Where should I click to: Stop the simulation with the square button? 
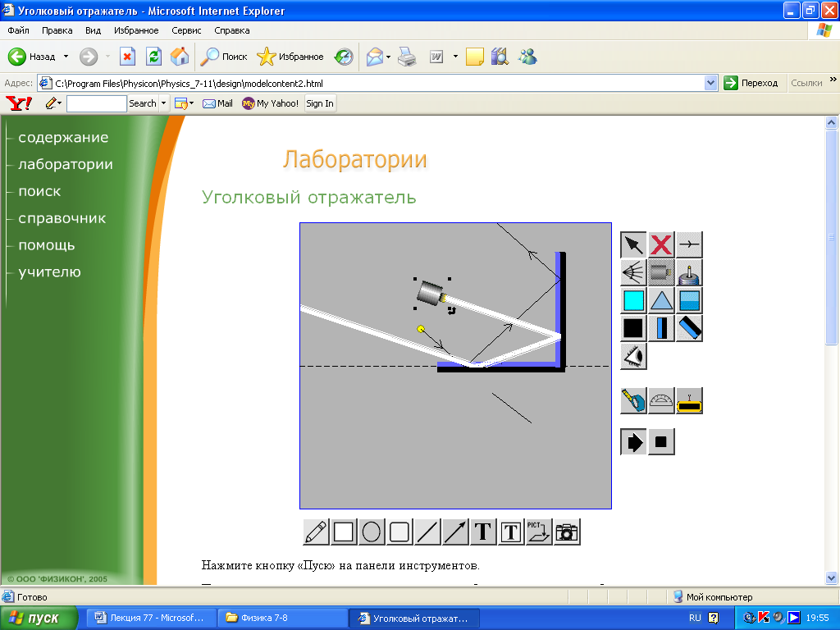coord(662,442)
